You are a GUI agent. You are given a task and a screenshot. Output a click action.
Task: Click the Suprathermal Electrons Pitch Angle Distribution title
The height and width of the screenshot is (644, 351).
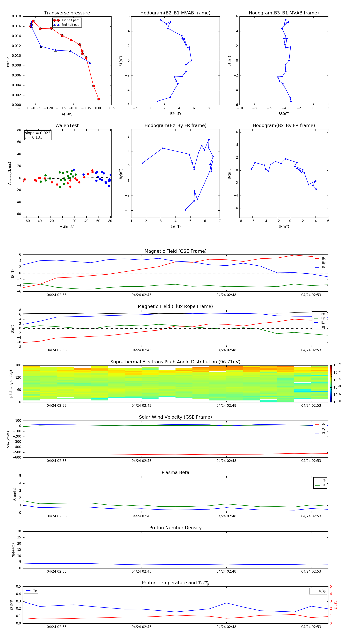(x=175, y=362)
